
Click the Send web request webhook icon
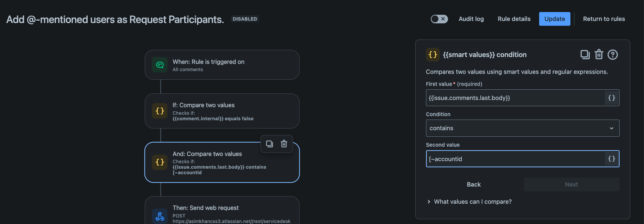160,216
